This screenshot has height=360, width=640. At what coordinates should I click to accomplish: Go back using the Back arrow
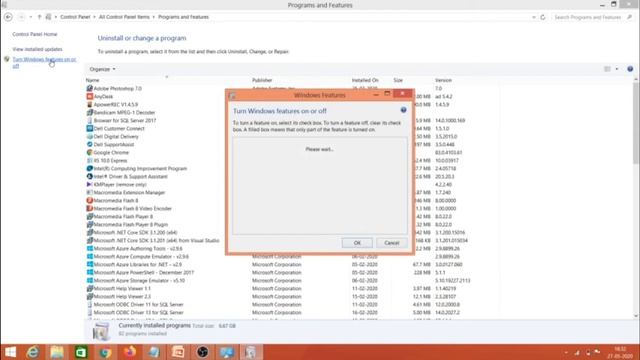click(x=8, y=17)
